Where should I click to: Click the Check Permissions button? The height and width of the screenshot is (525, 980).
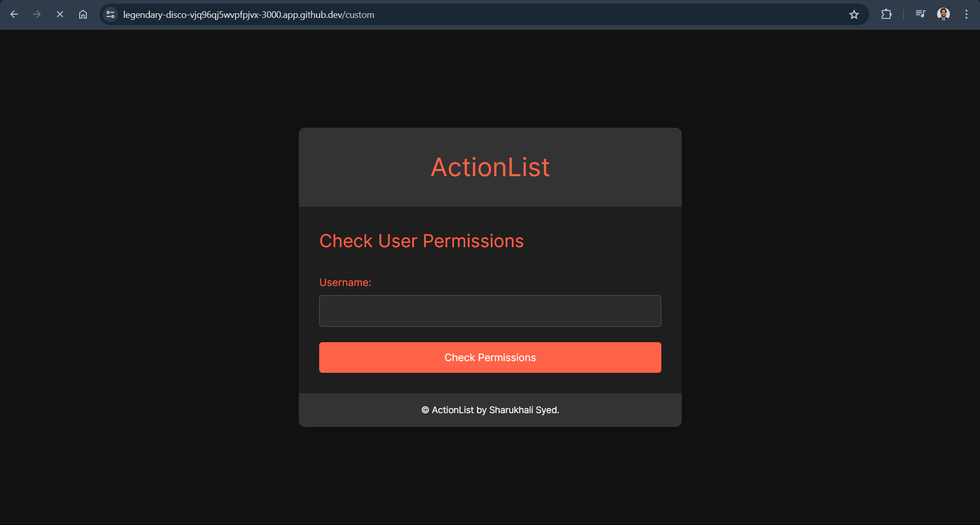[x=490, y=357]
